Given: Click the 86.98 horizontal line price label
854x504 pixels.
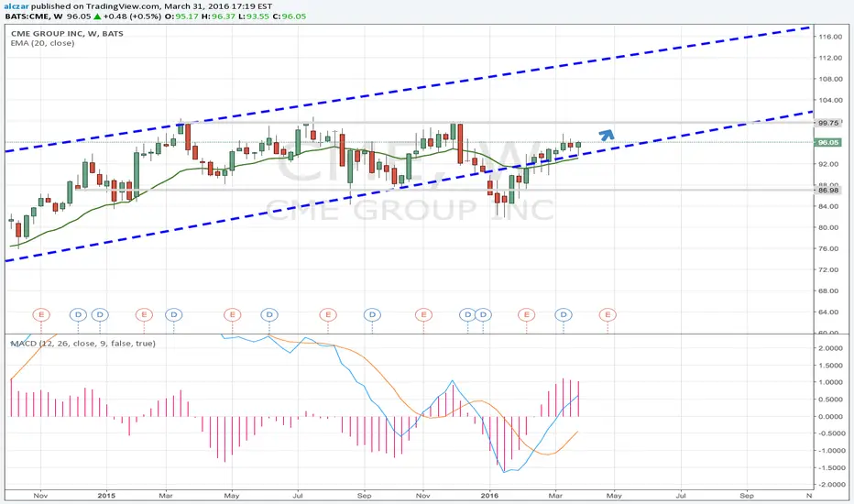Looking at the screenshot, I should tap(827, 191).
